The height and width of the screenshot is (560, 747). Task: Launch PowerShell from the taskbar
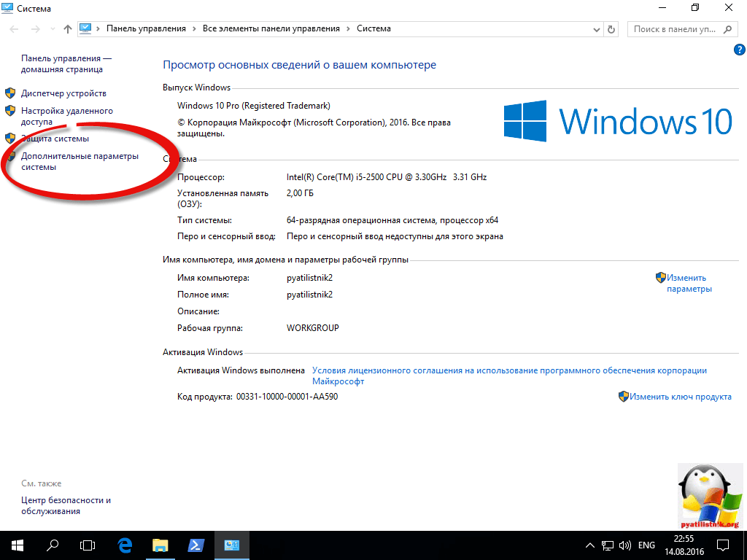pyautogui.click(x=196, y=545)
